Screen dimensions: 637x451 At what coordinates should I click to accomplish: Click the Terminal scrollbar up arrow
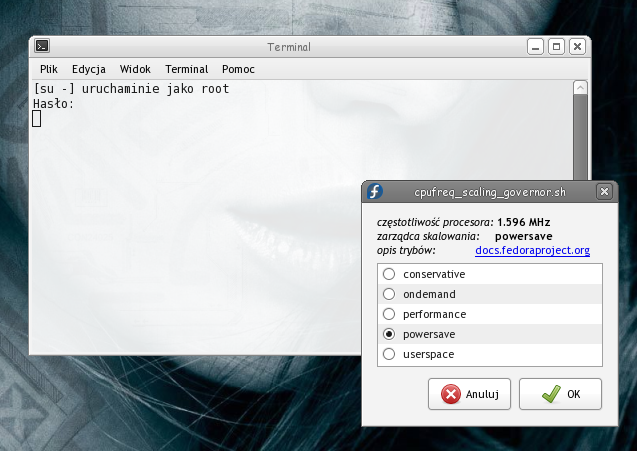click(580, 88)
